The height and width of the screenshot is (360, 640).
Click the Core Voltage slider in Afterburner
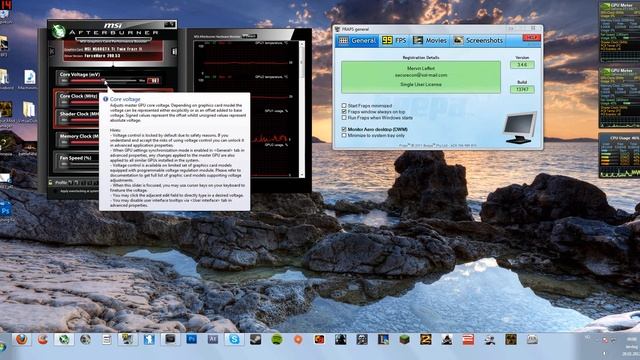tap(104, 81)
